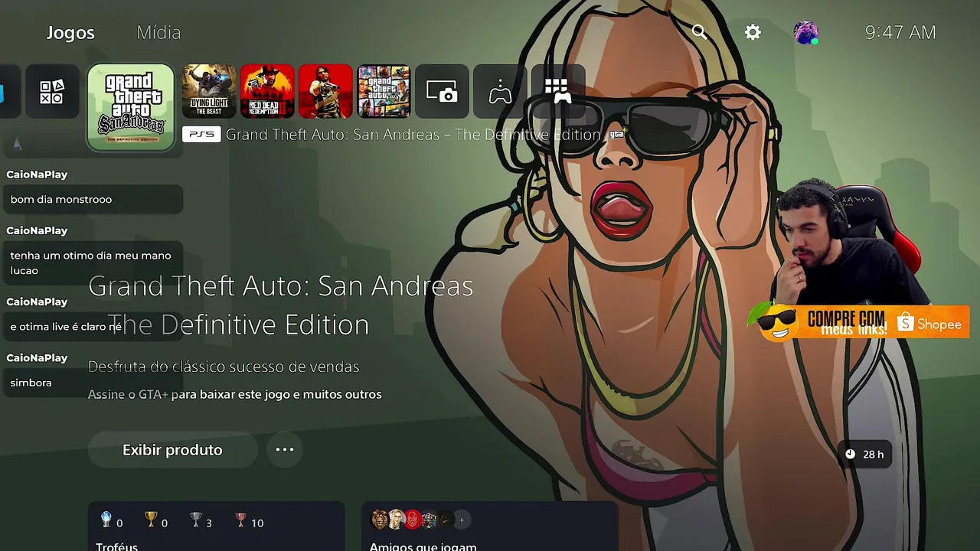Click the chat message 'simbora'
The height and width of the screenshot is (551, 980).
click(x=93, y=383)
